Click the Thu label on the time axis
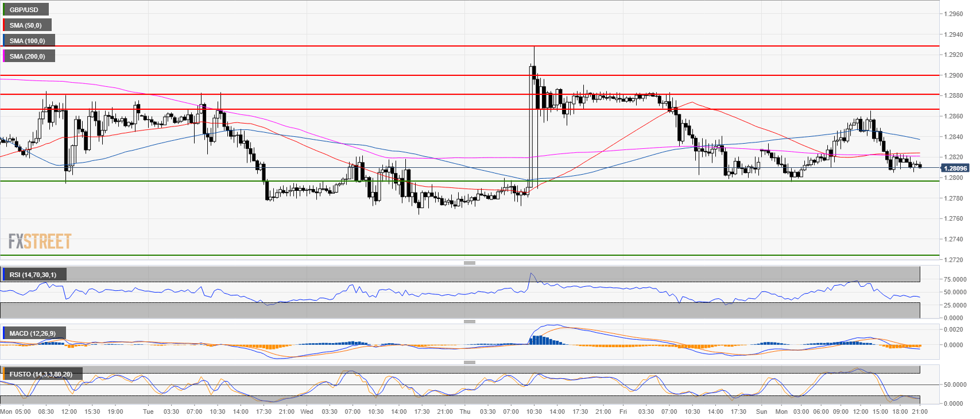This screenshot has height=419, width=980. (465, 412)
